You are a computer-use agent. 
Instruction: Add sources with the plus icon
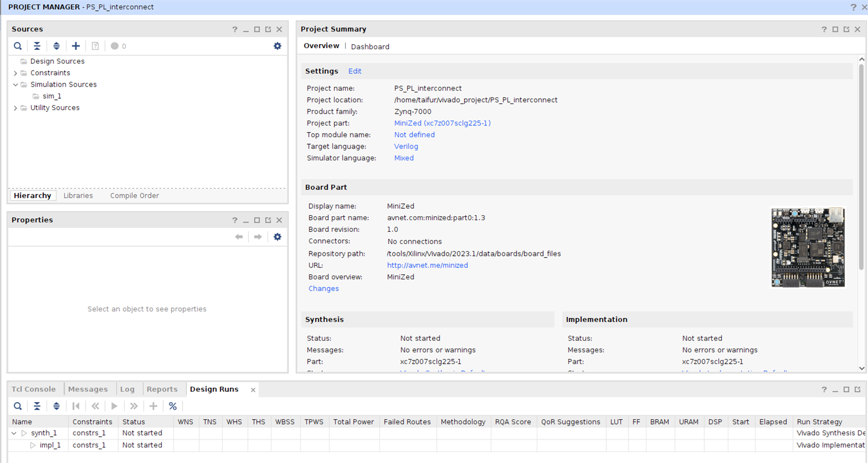76,46
